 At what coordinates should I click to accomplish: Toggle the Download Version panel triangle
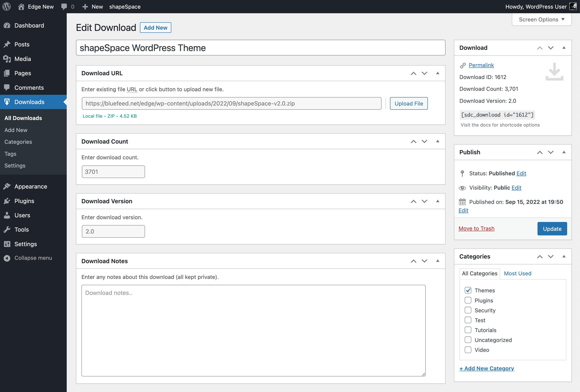click(x=438, y=201)
